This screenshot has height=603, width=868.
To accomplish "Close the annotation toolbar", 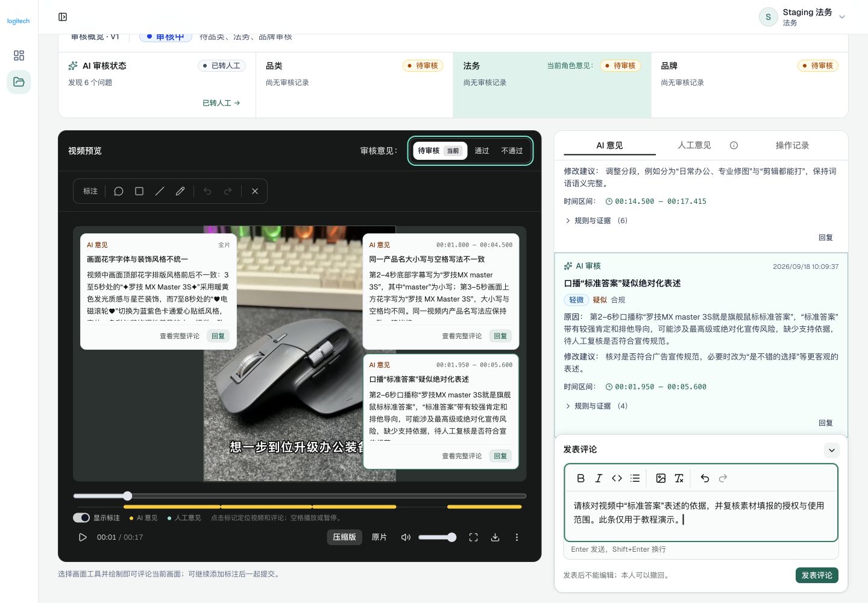I will 255,191.
